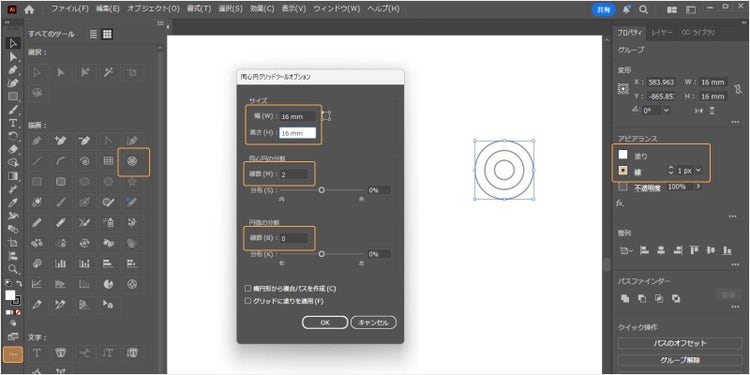Select the Selection tool in the left toolbar
750x375 pixels.
(x=13, y=44)
